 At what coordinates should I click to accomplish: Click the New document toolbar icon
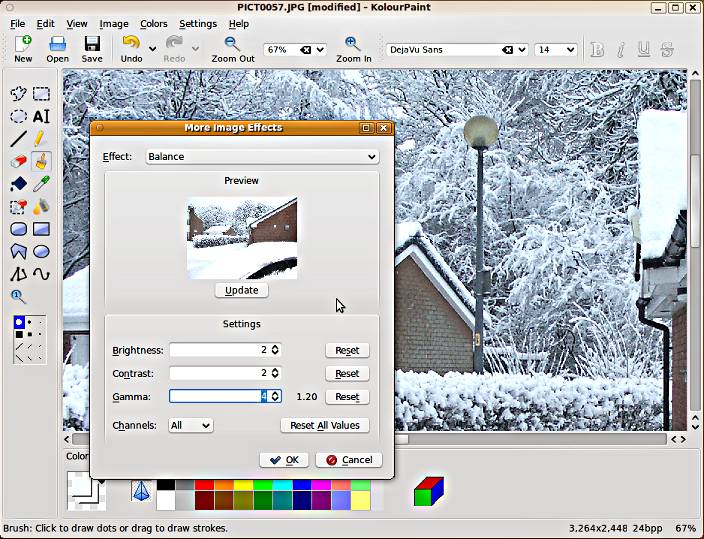22,44
